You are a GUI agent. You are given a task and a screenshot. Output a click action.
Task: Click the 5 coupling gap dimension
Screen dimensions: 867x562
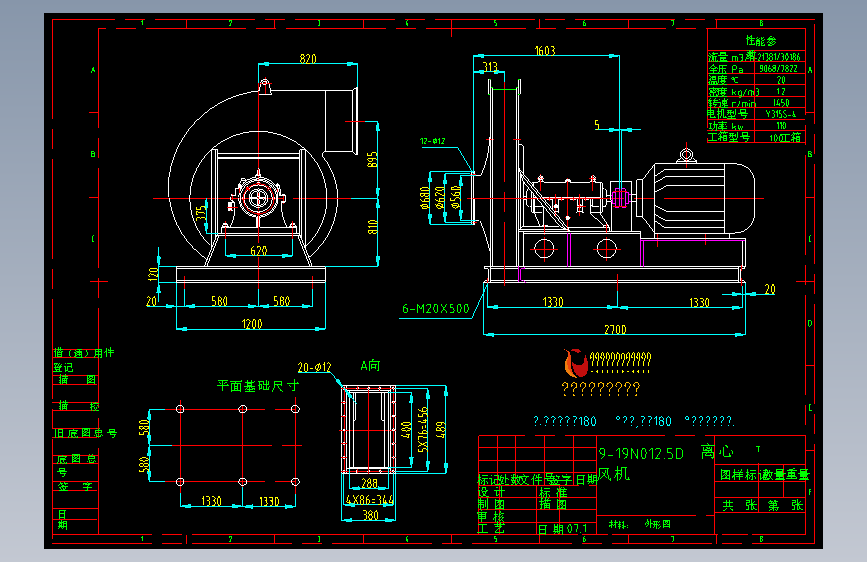pos(597,125)
